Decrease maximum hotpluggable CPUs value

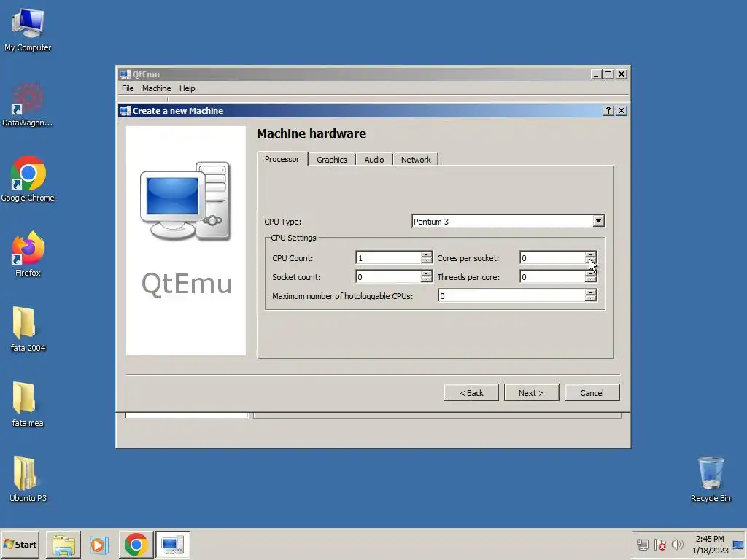coord(591,299)
